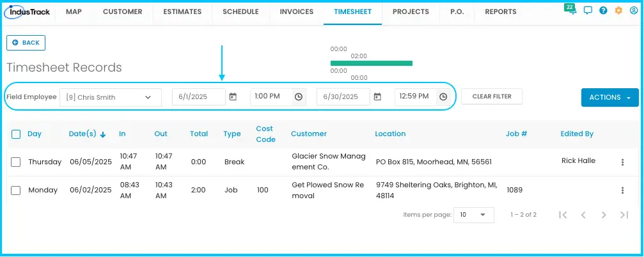644x257 pixels.
Task: Check the Thursday 06/05/2025 record
Action: click(15, 162)
